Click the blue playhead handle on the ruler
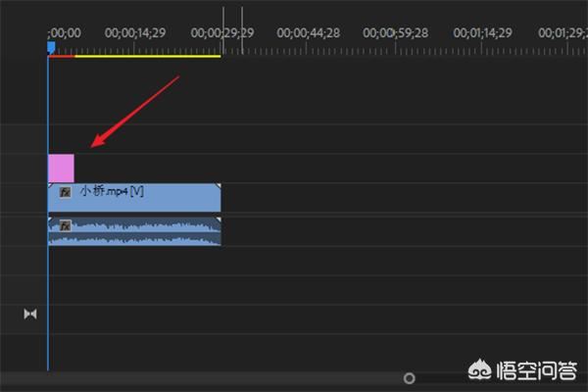The width and height of the screenshot is (588, 392). click(x=51, y=45)
